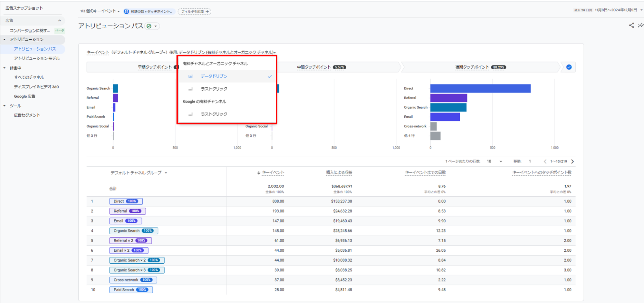The height and width of the screenshot is (303, 644).
Task: Collapse the アトリビューション tree section
Action: 4,39
